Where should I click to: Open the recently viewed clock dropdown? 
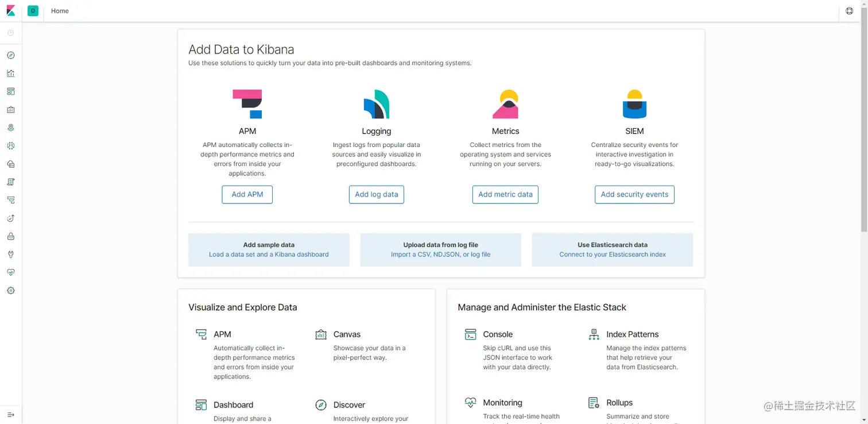(x=11, y=33)
